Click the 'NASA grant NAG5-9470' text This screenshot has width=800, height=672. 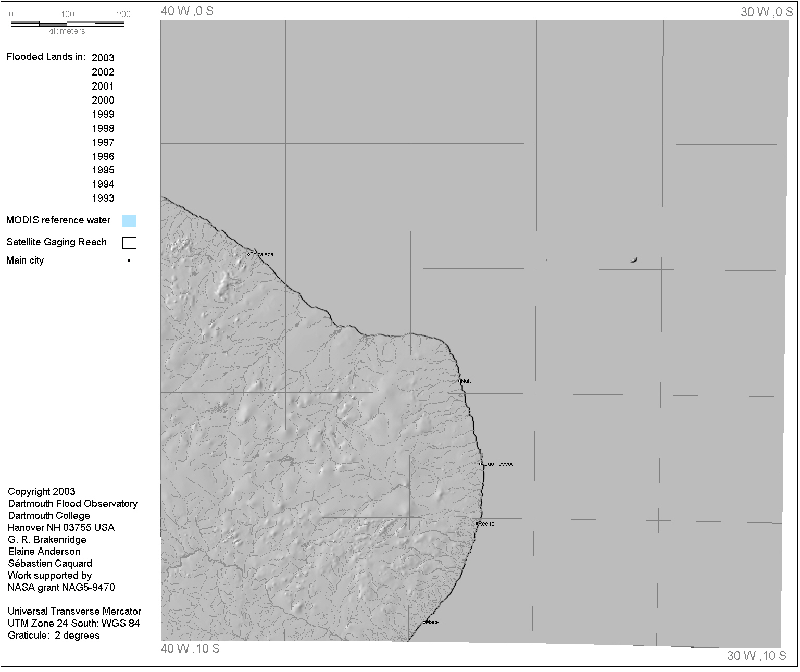pos(61,587)
